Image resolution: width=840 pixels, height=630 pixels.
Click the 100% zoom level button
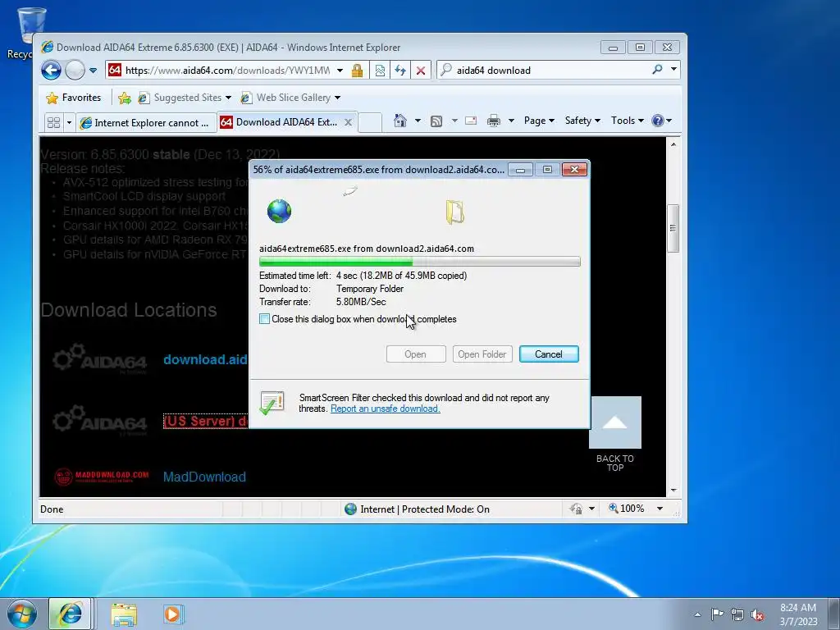(x=626, y=509)
